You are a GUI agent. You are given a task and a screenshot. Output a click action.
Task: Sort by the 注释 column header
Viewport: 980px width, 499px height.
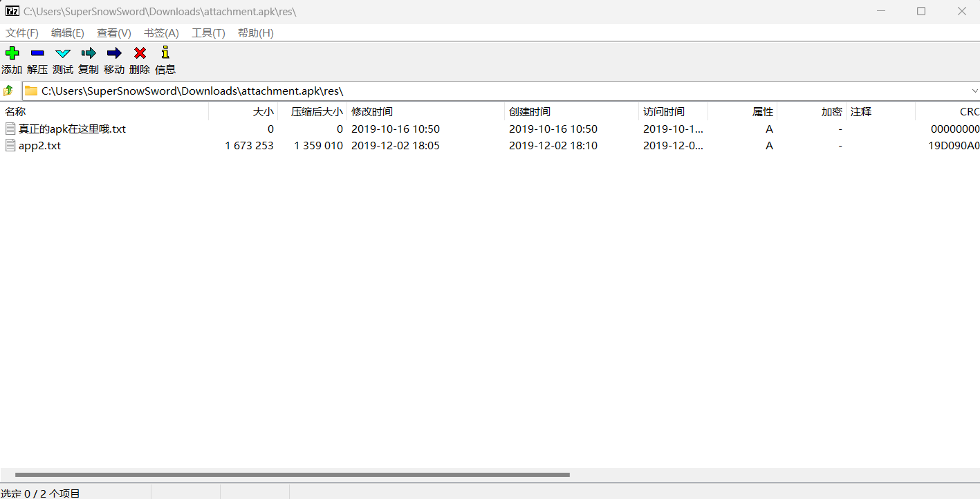pyautogui.click(x=880, y=111)
